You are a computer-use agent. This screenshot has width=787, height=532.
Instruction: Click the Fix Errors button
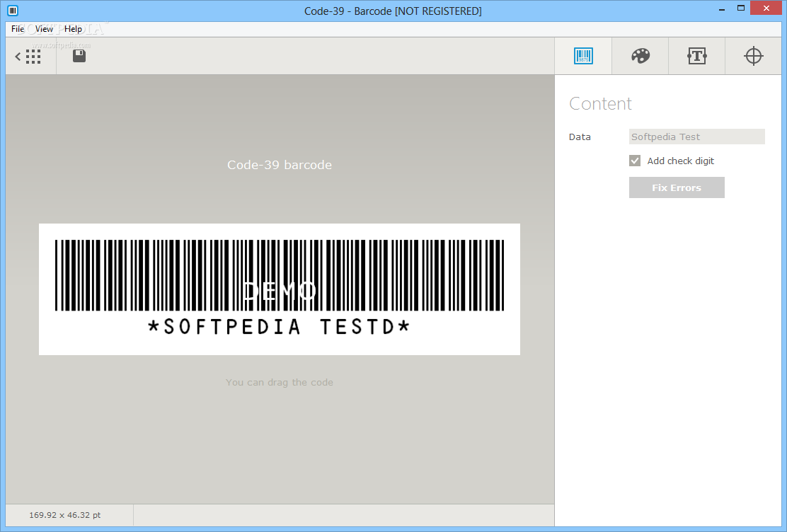[677, 187]
